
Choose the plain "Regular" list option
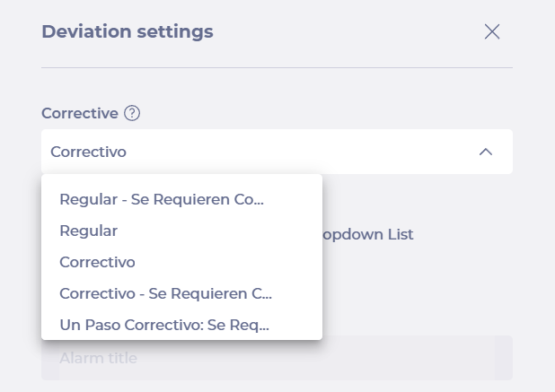(x=181, y=231)
